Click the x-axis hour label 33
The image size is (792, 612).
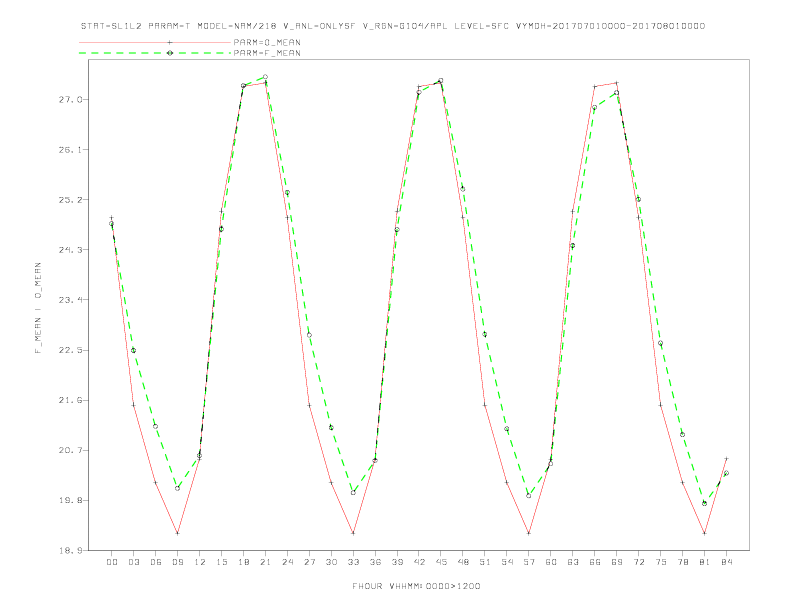pos(353,562)
